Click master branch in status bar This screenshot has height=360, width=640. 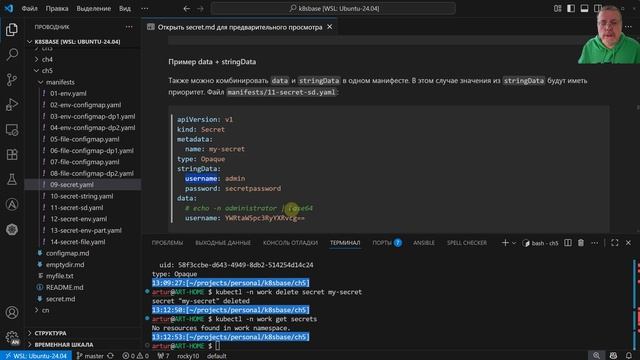[x=90, y=356]
